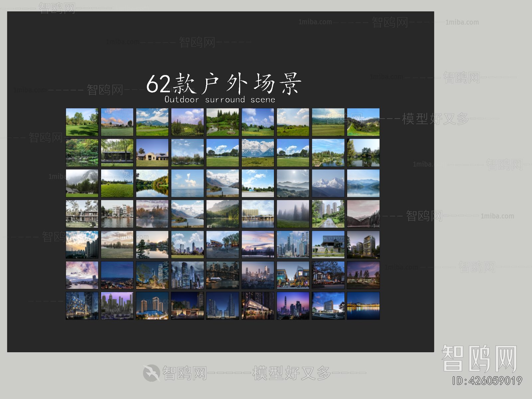Open the snowy mountain peaks thumbnail
The width and height of the screenshot is (532, 399).
click(328, 183)
